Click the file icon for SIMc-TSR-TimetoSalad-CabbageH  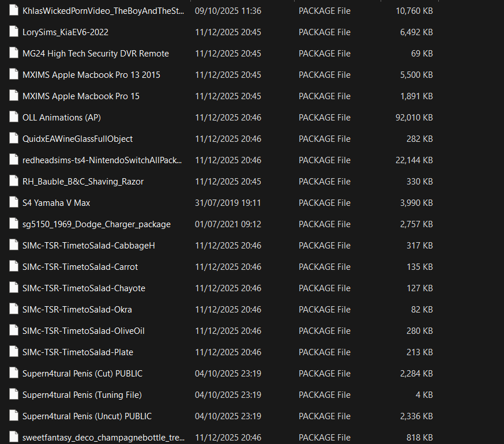(x=14, y=245)
